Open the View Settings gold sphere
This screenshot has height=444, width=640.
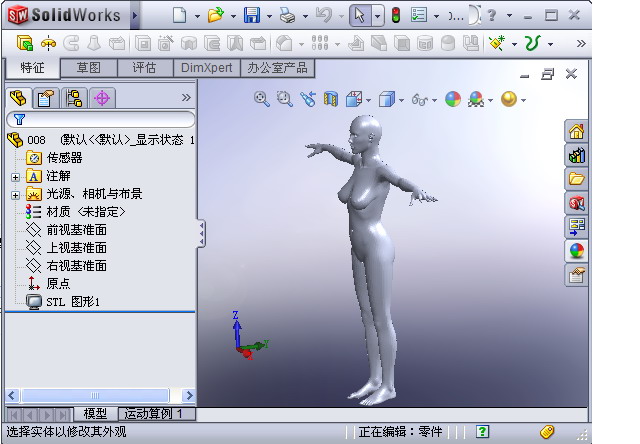tap(509, 99)
